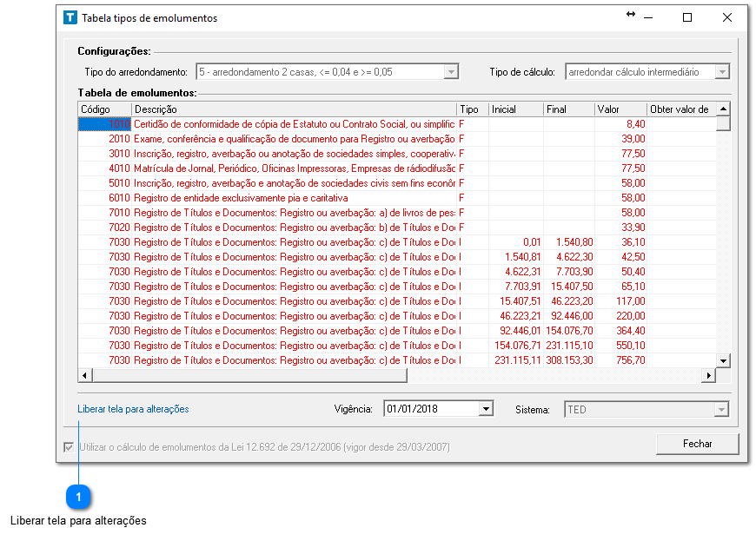Click Inicial cell 0,01
Image resolution: width=756 pixels, height=541 pixels.
pyautogui.click(x=516, y=242)
